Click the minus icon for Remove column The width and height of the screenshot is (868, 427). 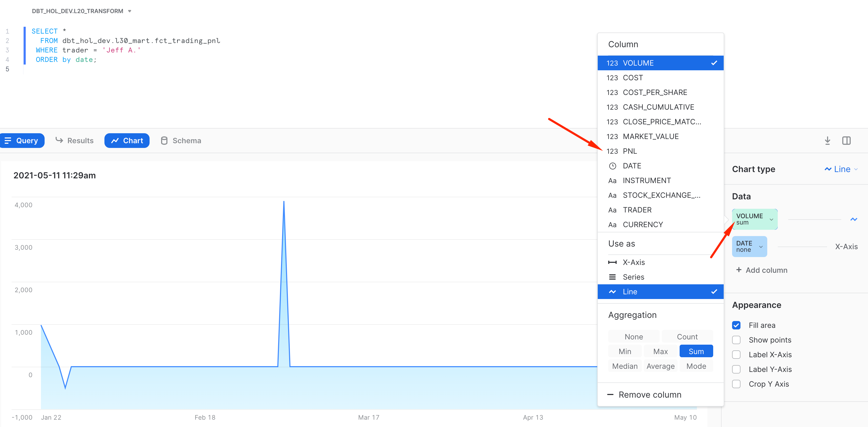[610, 395]
